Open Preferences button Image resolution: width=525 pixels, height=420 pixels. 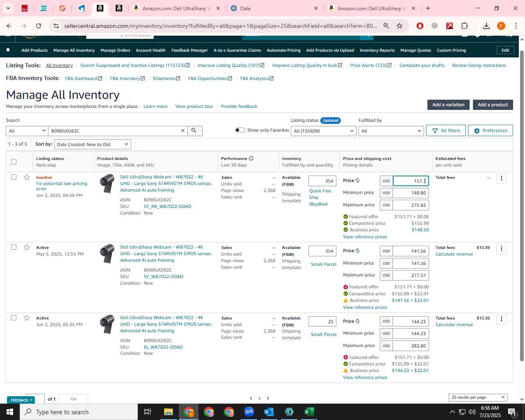[490, 130]
